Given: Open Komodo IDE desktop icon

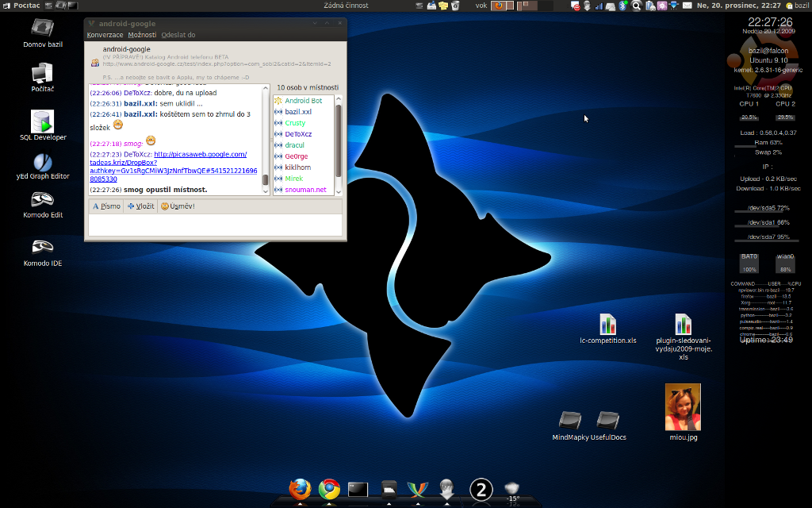Looking at the screenshot, I should tap(43, 248).
